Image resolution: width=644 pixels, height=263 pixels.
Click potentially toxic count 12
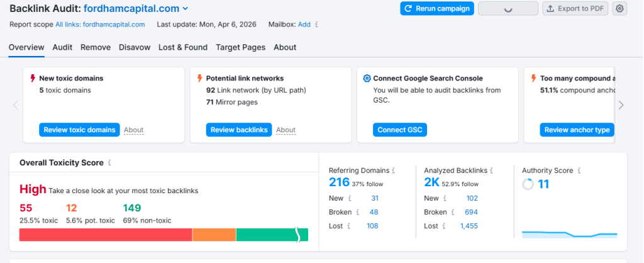point(72,208)
